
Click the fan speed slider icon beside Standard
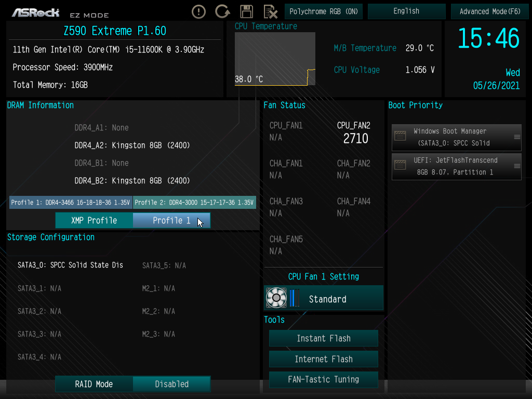(x=294, y=298)
